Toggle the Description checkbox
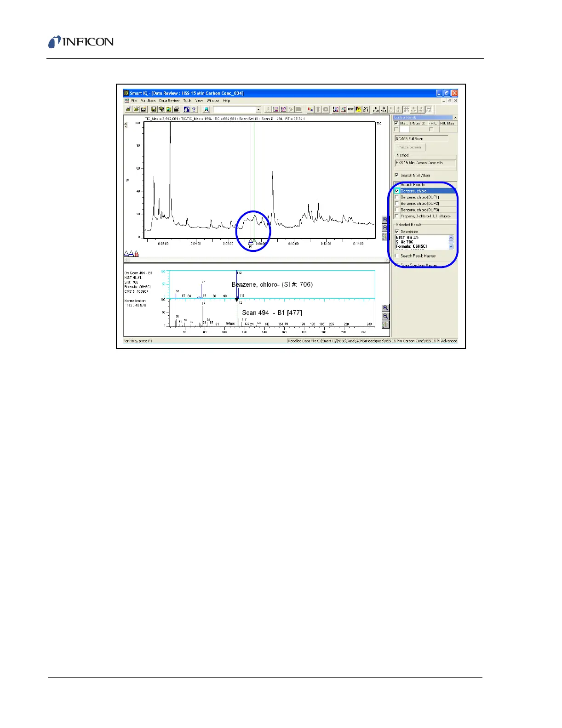 click(396, 232)
